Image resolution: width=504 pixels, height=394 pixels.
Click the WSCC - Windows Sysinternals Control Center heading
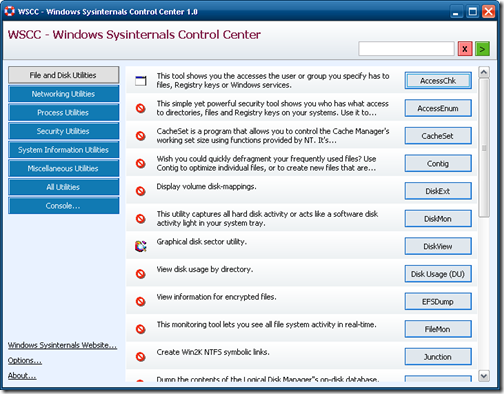point(134,35)
